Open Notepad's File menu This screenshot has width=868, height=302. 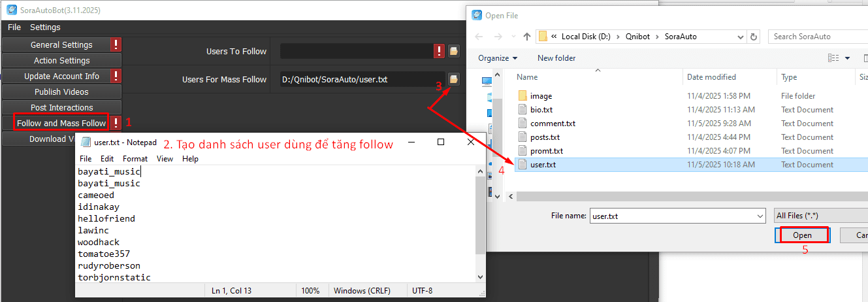(86, 159)
